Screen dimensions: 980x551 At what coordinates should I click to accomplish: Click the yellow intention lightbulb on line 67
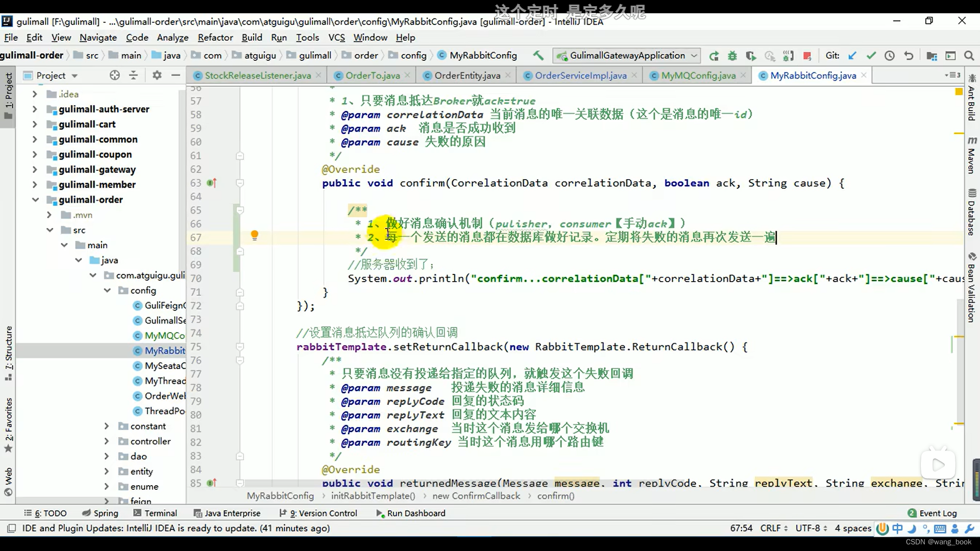tap(254, 235)
